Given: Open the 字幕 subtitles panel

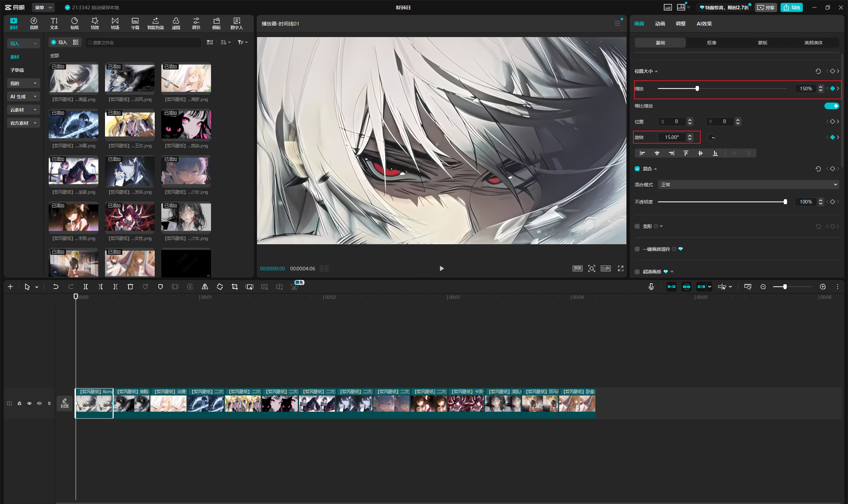Looking at the screenshot, I should point(135,23).
